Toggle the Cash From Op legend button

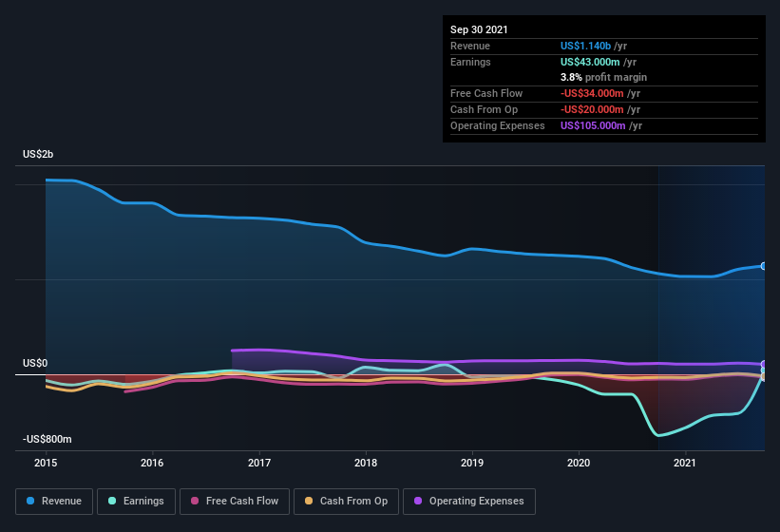[x=346, y=502]
